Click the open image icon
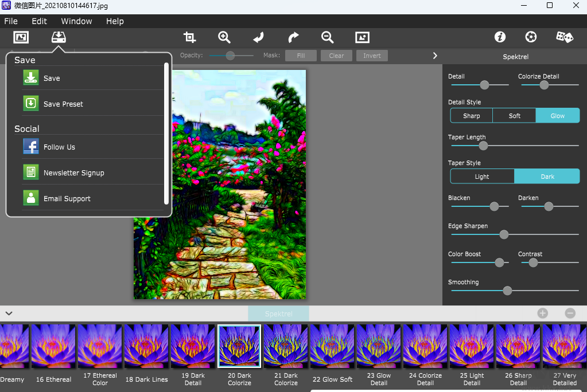 coord(21,38)
